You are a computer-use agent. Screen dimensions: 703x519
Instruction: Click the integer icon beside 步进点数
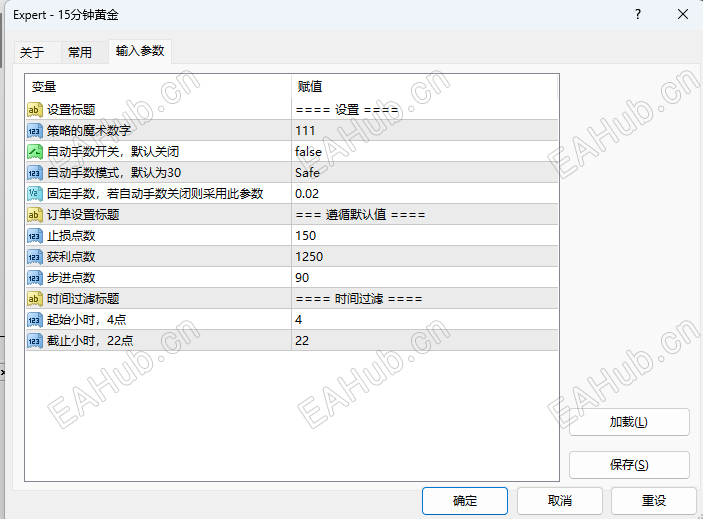(x=35, y=278)
